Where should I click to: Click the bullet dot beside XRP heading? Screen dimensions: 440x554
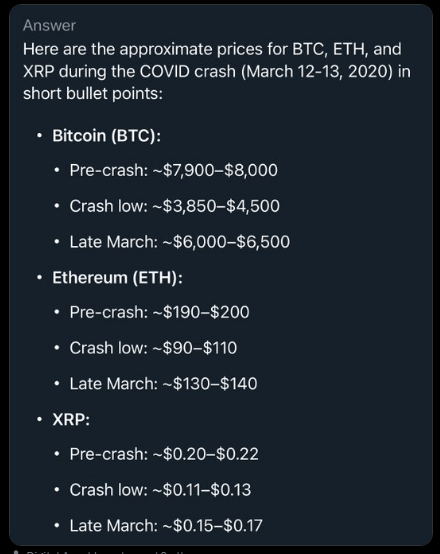click(40, 420)
